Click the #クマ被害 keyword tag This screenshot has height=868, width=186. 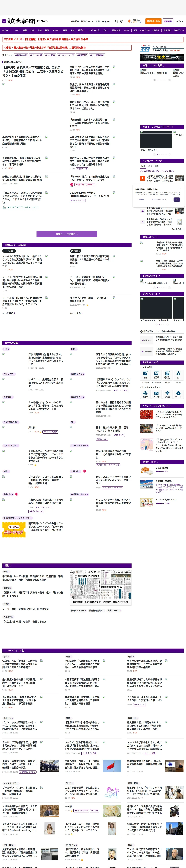tap(50, 55)
